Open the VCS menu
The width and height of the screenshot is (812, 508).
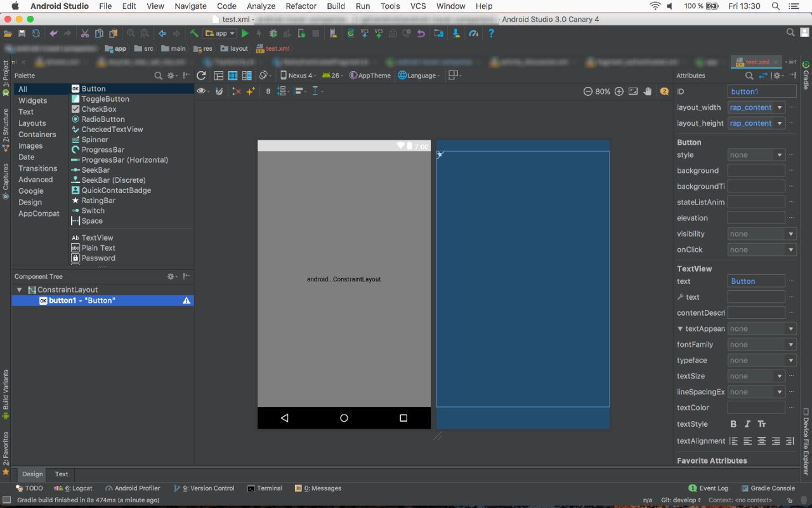tap(418, 6)
